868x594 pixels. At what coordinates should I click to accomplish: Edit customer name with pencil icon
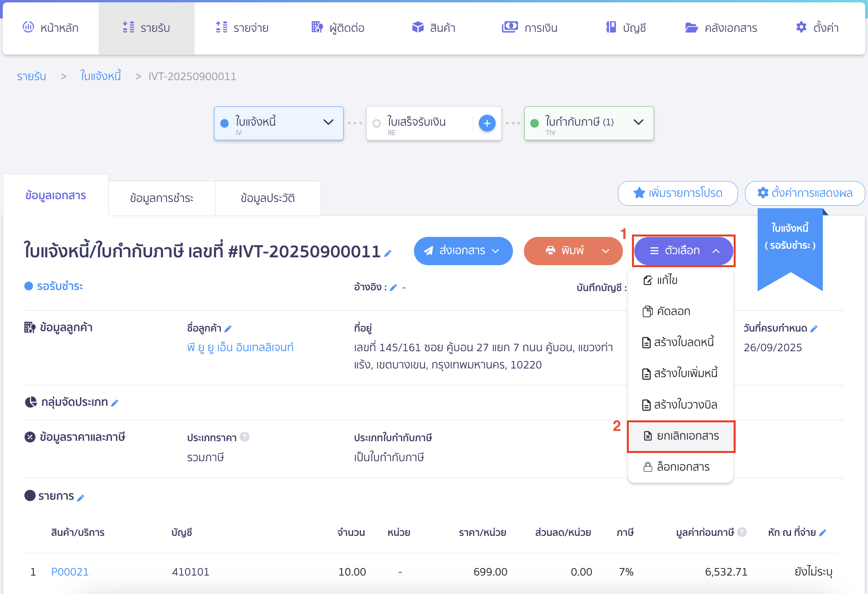(228, 328)
